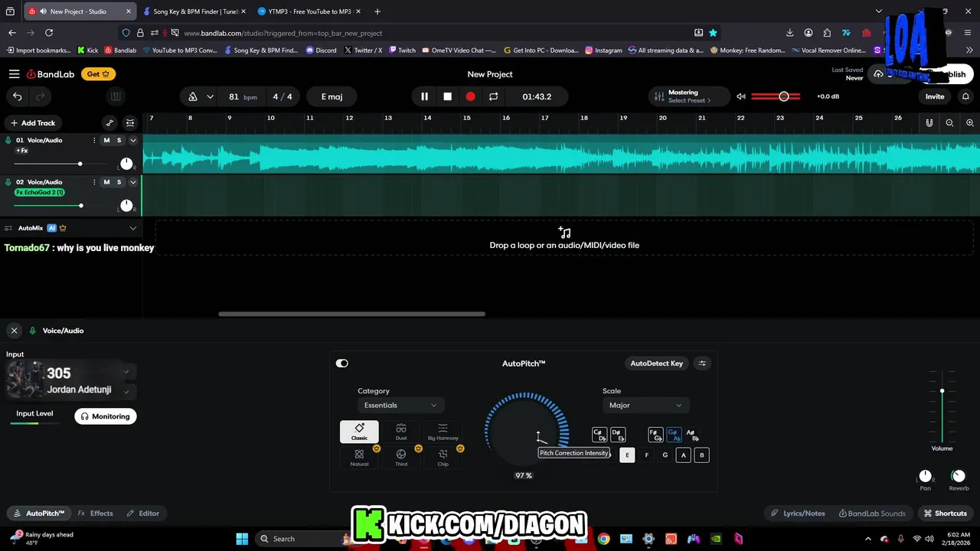Screen dimensions: 980x551
Task: Solo track 02 Voice/Audio
Action: click(x=119, y=182)
